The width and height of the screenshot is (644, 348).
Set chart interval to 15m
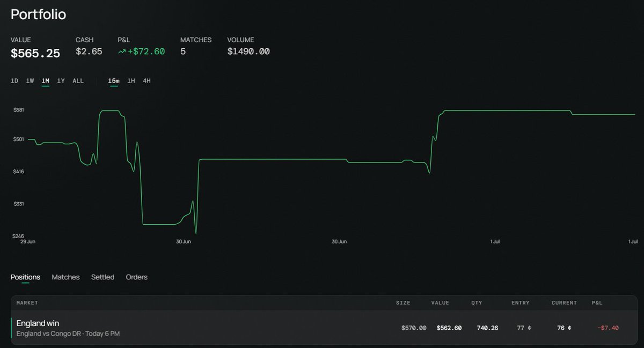pos(114,81)
